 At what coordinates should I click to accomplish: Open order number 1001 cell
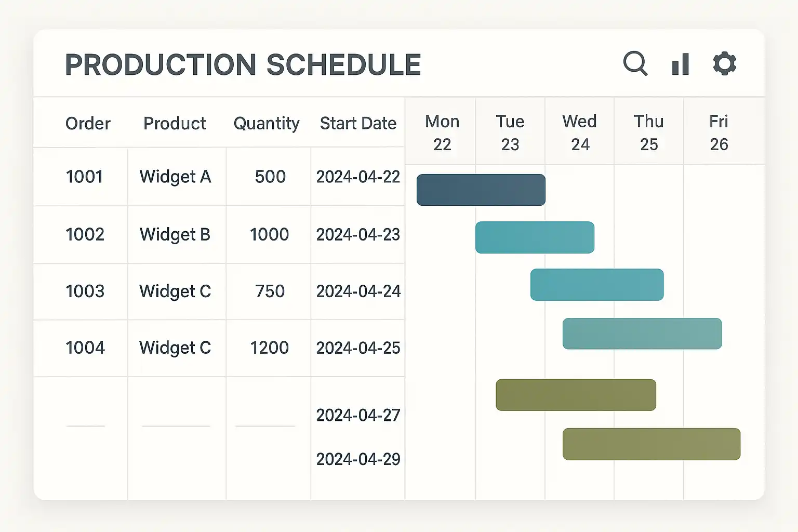tap(84, 177)
